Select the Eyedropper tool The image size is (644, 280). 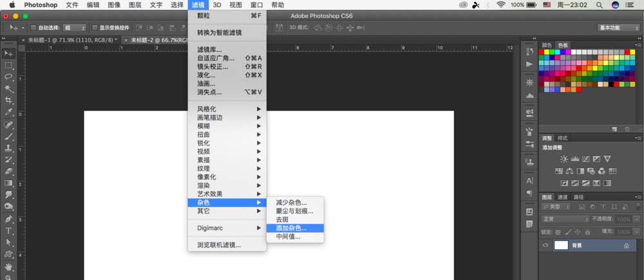tap(8, 112)
